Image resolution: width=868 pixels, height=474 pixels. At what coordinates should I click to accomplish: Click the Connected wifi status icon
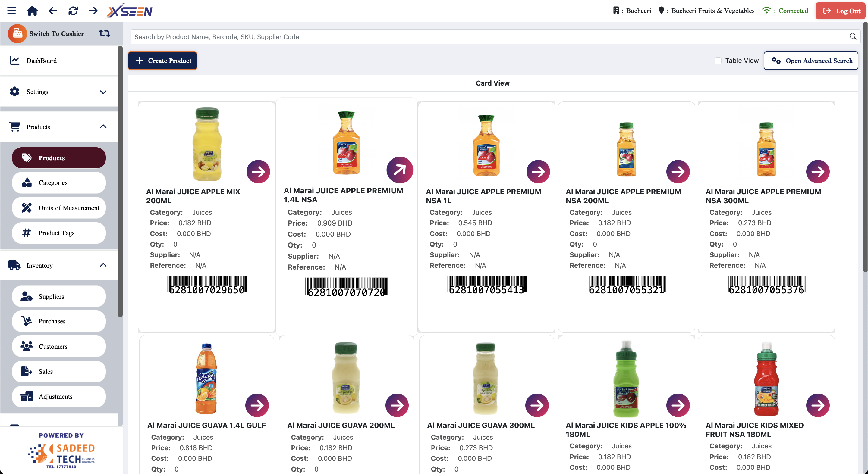tap(766, 11)
